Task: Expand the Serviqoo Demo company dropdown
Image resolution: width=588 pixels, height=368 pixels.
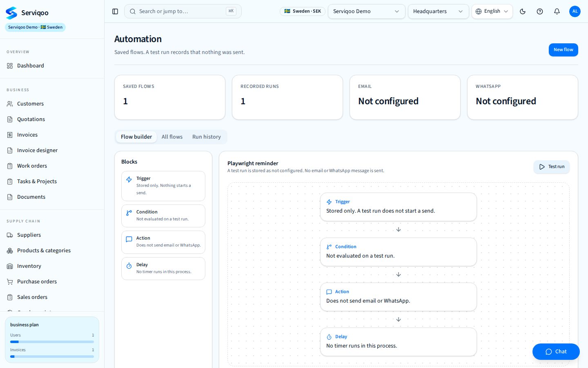Action: tap(366, 11)
